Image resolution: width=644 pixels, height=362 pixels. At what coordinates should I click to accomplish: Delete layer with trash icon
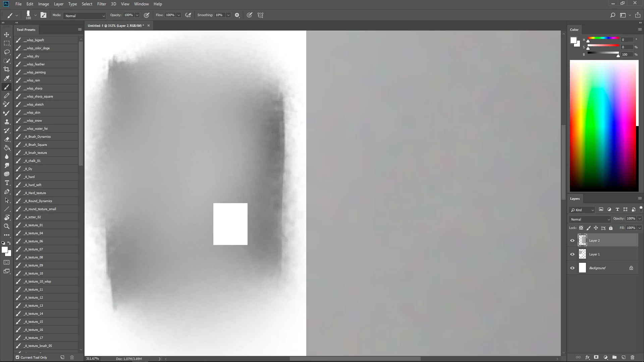pos(633,357)
